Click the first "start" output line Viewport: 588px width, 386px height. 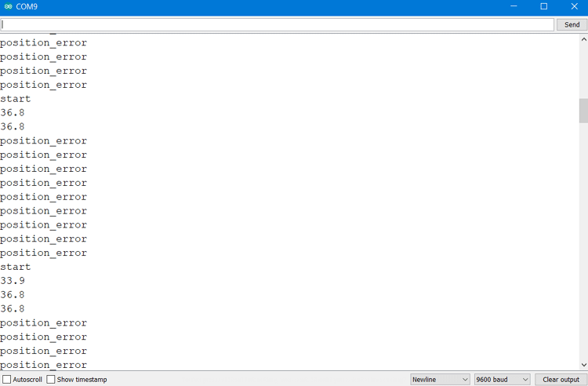[16, 99]
